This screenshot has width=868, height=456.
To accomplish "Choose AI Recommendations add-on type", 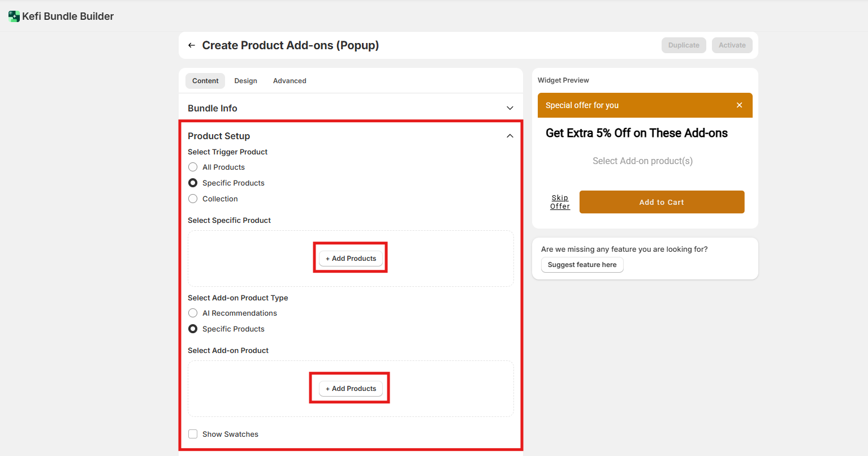I will (193, 313).
